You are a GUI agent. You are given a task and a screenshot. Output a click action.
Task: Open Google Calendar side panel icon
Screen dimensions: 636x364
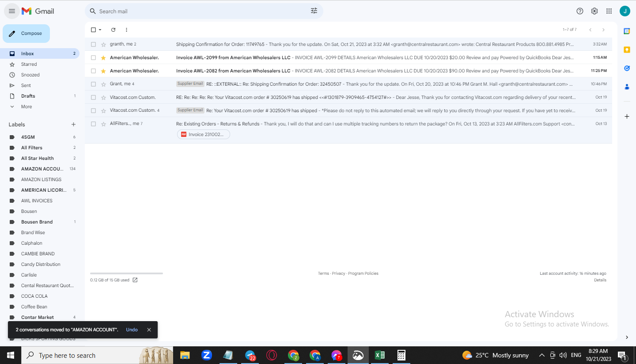[627, 31]
